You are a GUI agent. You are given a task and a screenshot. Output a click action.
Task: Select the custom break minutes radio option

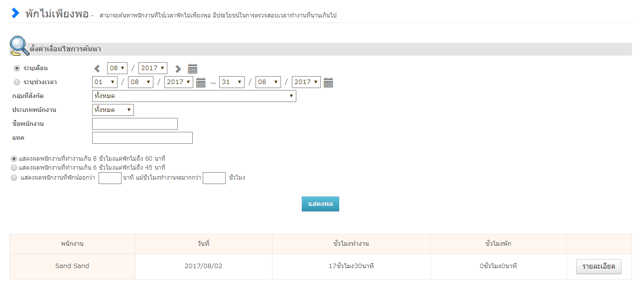tap(14, 178)
